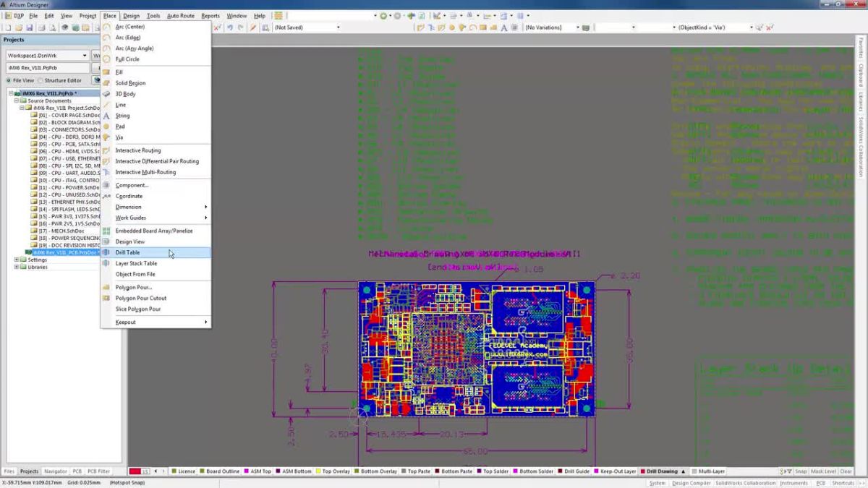
Task: Click the Open document toolbar icon
Action: pos(20,26)
